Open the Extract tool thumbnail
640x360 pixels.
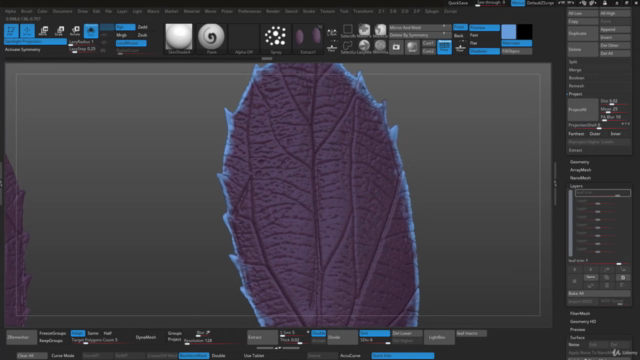click(308, 39)
